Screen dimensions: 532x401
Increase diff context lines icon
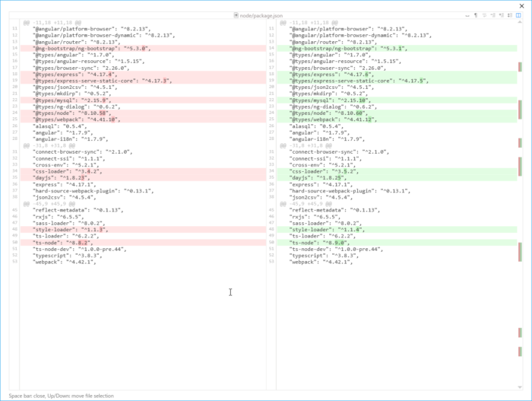[x=501, y=15]
